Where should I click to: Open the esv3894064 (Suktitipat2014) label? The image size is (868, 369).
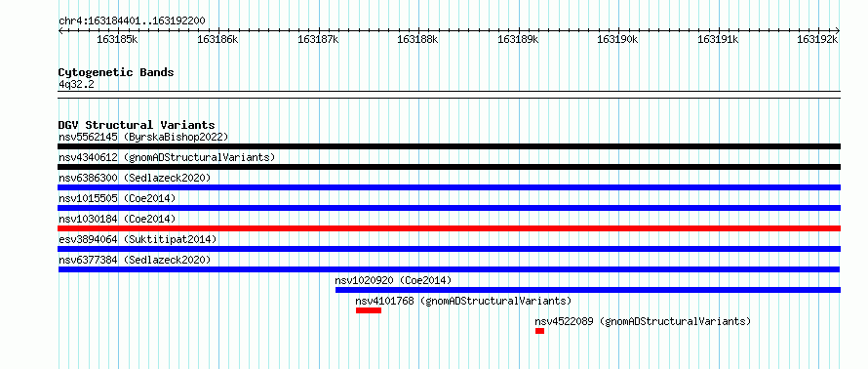pyautogui.click(x=138, y=239)
